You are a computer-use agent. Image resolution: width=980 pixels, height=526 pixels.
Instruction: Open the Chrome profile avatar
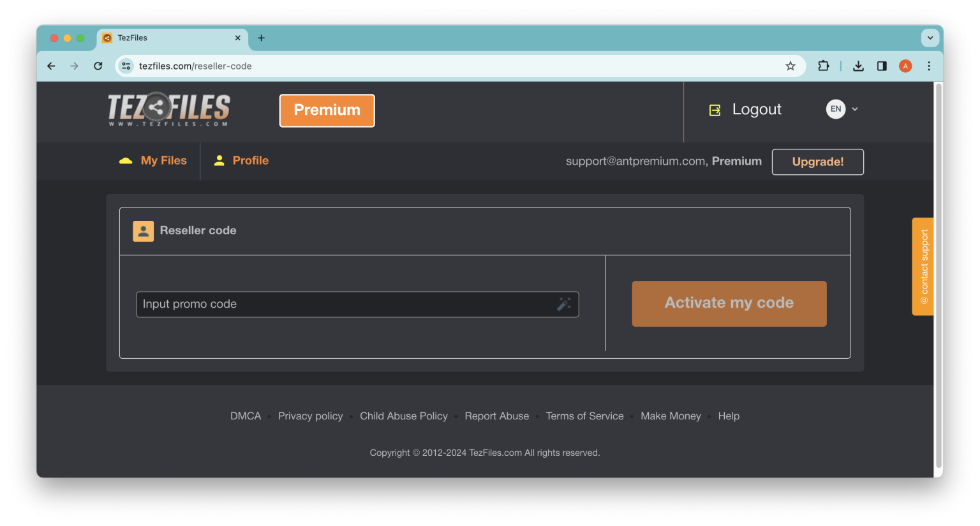point(905,66)
